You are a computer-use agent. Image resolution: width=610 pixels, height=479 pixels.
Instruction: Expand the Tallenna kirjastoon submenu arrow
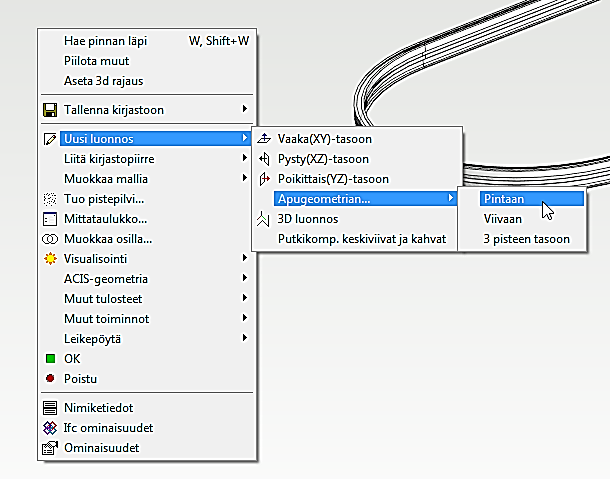(245, 109)
